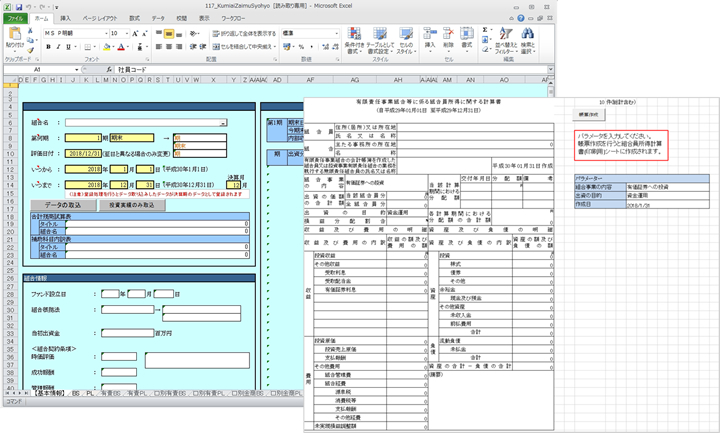Open Sort and Filter icon
720x433 pixels.
click(506, 34)
